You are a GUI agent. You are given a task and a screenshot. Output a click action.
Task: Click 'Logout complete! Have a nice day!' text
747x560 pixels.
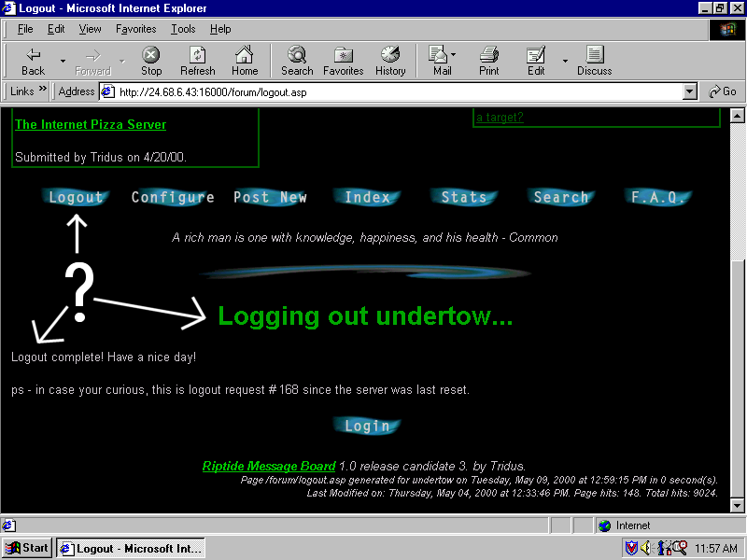tap(104, 357)
